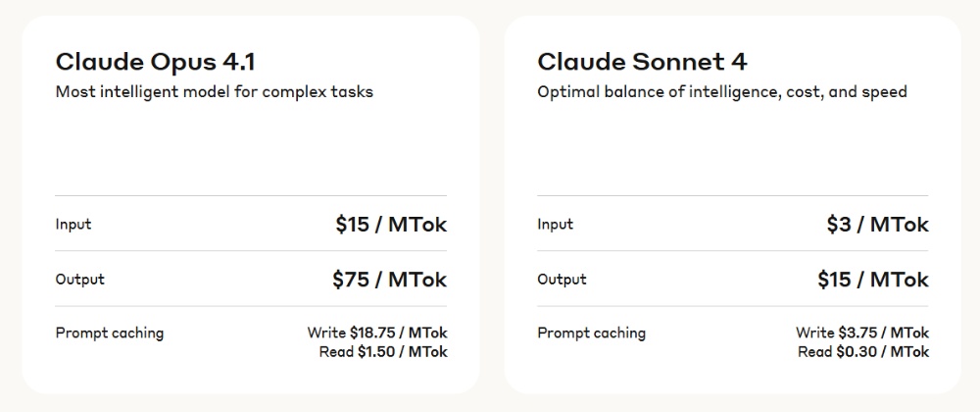Click Prompt caching label in Sonnet card
The width and height of the screenshot is (980, 412).
point(591,333)
